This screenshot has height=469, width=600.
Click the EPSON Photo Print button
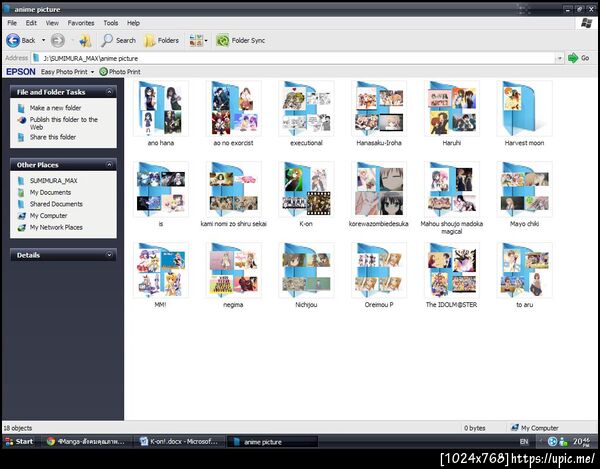[120, 72]
